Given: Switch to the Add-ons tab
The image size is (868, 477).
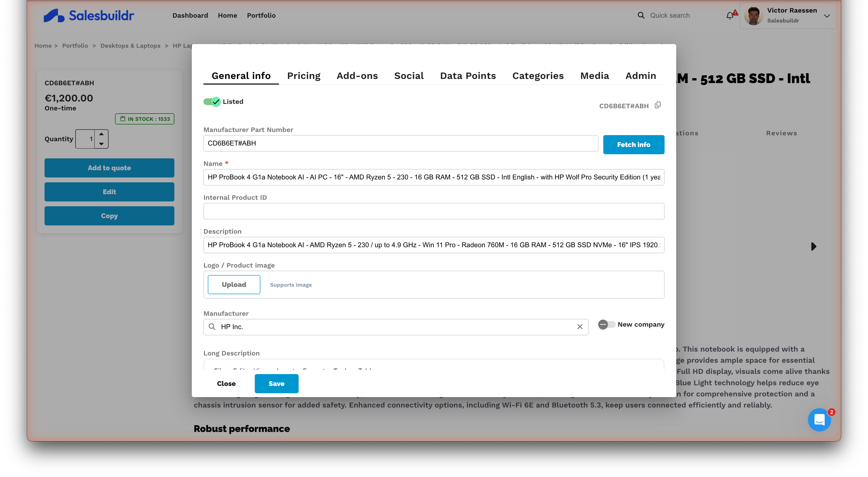Looking at the screenshot, I should [357, 76].
